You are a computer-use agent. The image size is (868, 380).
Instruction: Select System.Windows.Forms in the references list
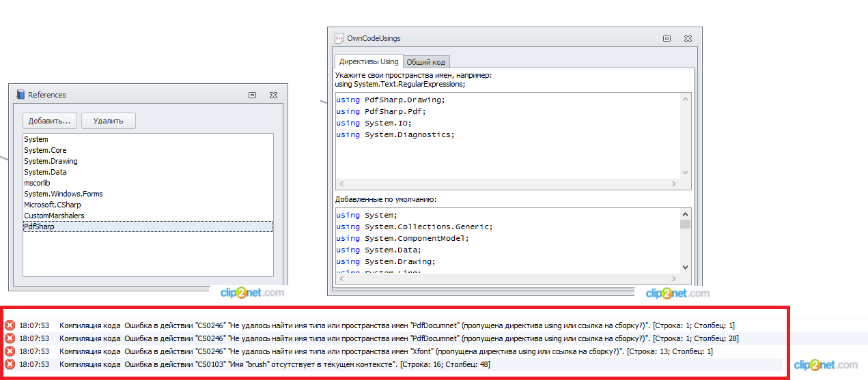tap(63, 194)
